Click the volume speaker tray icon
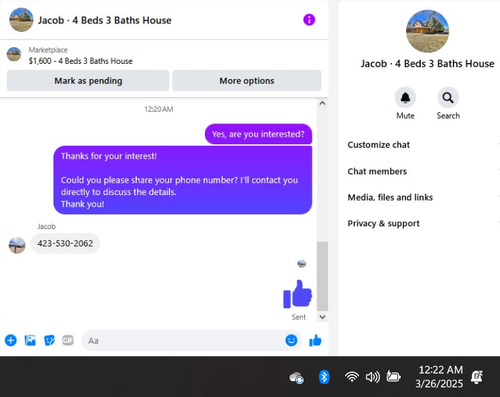 (x=372, y=377)
